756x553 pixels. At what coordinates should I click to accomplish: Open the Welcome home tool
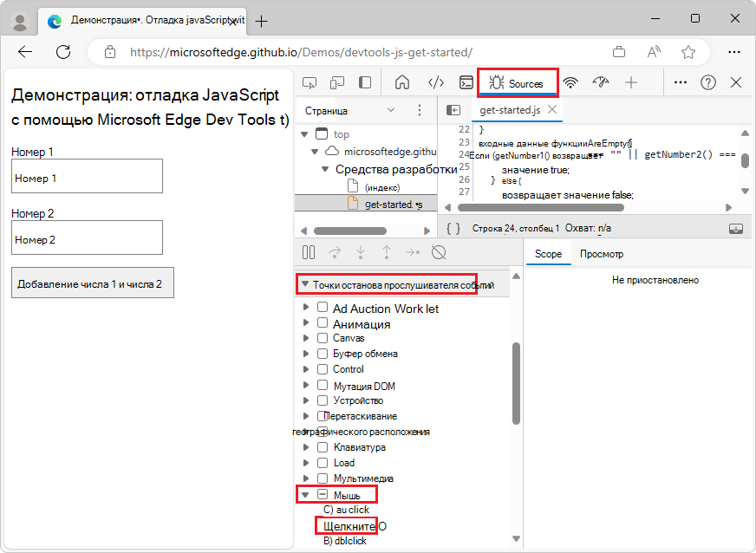402,82
